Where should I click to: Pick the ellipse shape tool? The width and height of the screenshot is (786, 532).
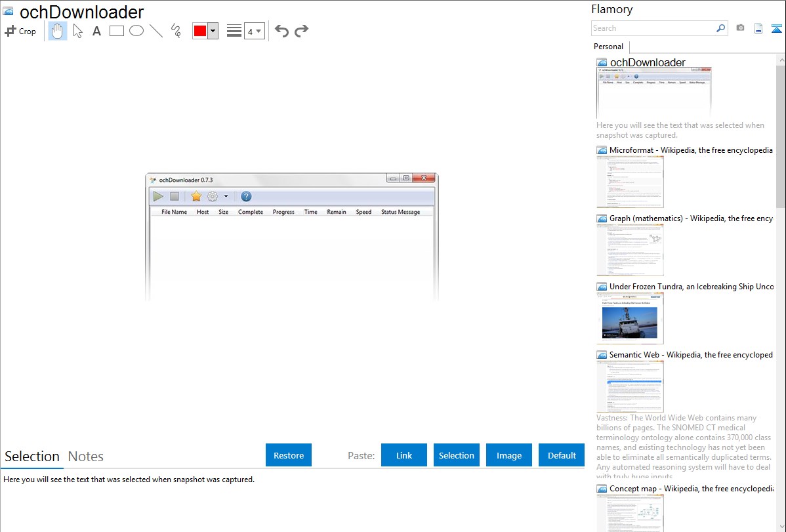click(136, 31)
